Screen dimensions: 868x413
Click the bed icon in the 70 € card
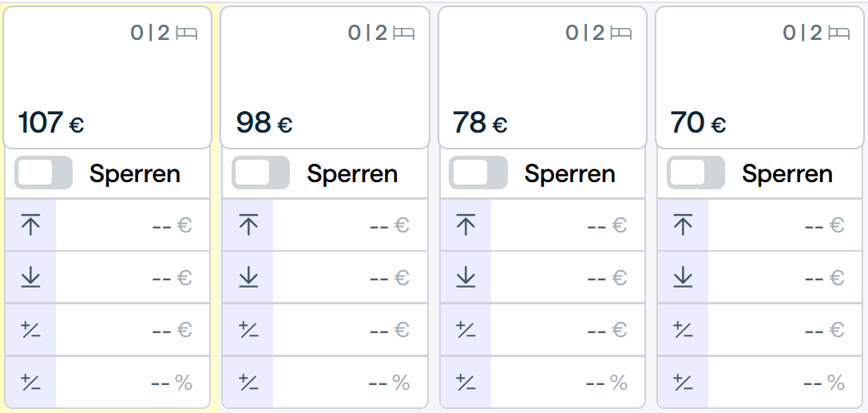(x=838, y=34)
